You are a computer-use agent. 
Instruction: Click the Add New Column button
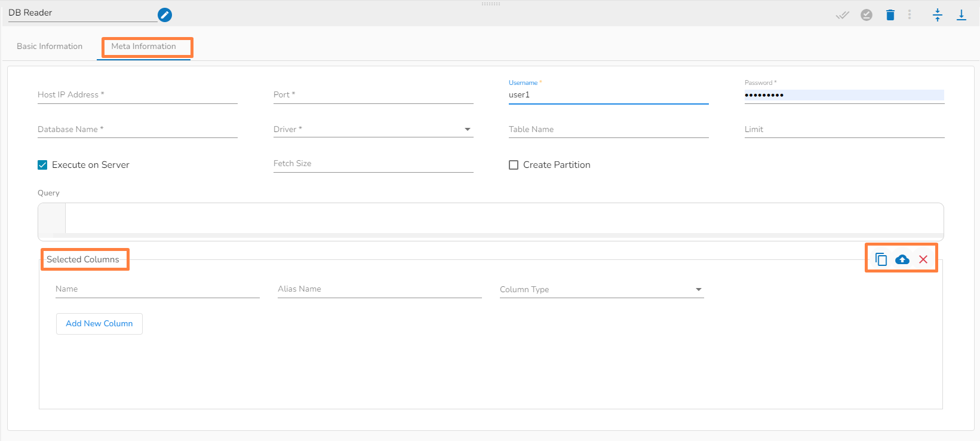pos(99,324)
